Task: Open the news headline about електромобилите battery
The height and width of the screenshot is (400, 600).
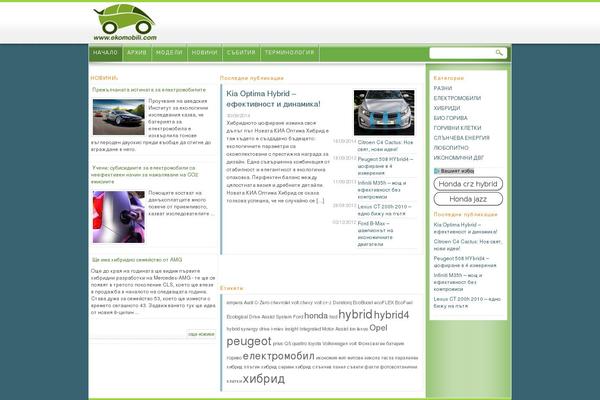Action: pos(149,90)
